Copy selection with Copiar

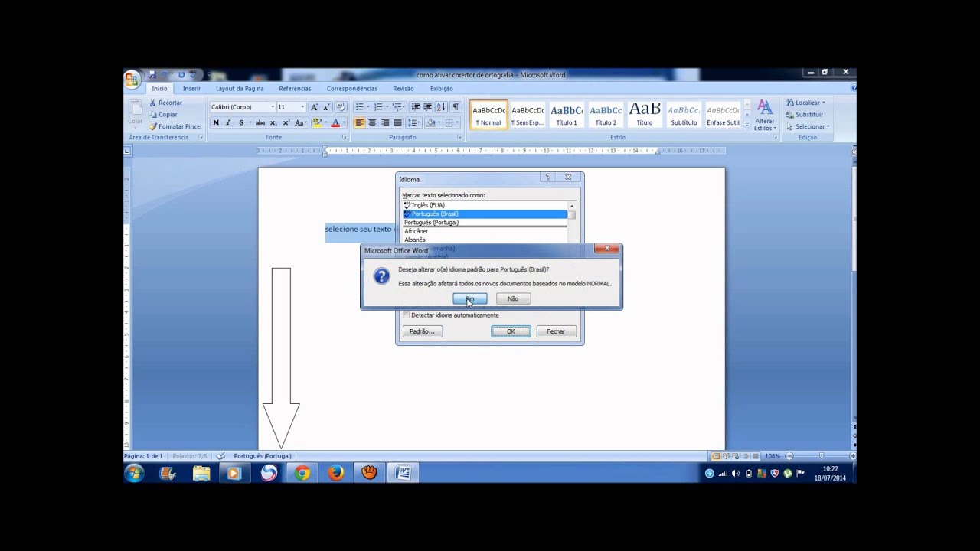click(x=164, y=114)
